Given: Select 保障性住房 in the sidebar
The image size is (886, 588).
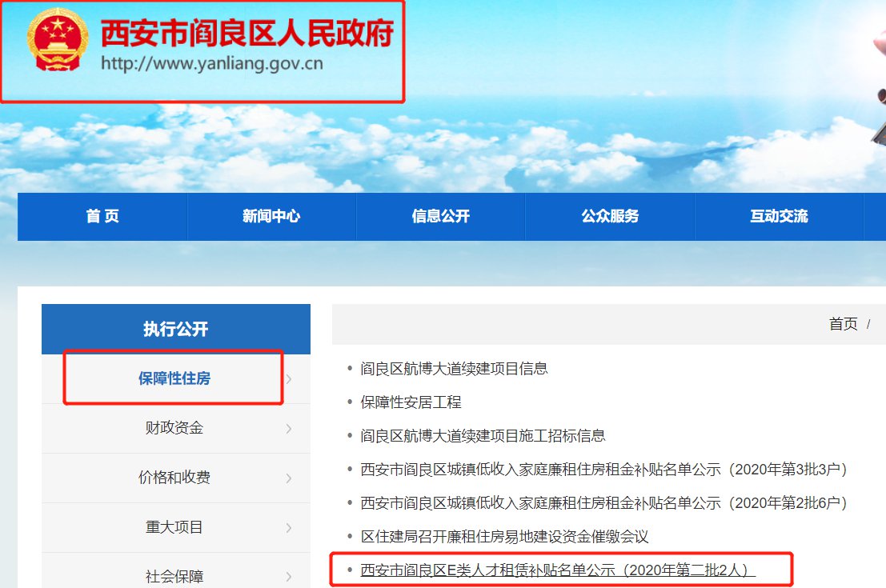Looking at the screenshot, I should [x=174, y=378].
